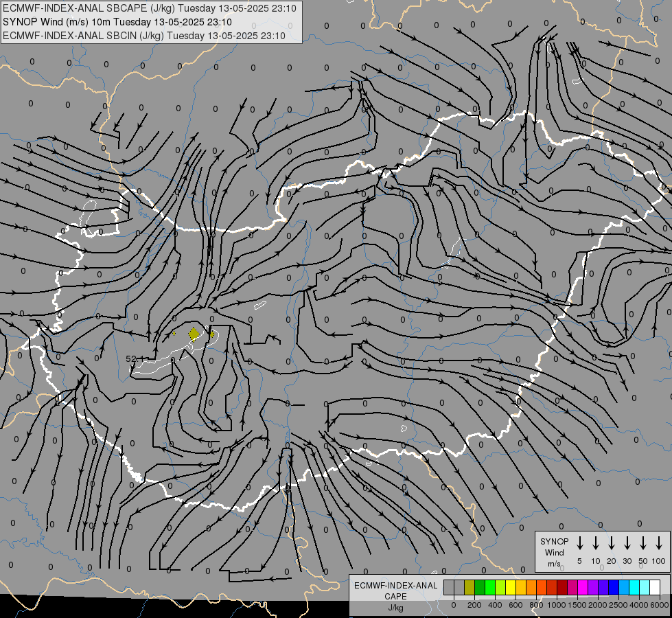The width and height of the screenshot is (672, 618).
Task: Click the 100 m/s wind arrow in legend
Action: [659, 543]
